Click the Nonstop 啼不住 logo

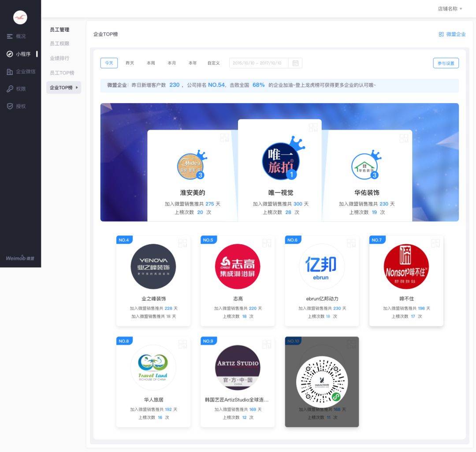click(x=406, y=266)
